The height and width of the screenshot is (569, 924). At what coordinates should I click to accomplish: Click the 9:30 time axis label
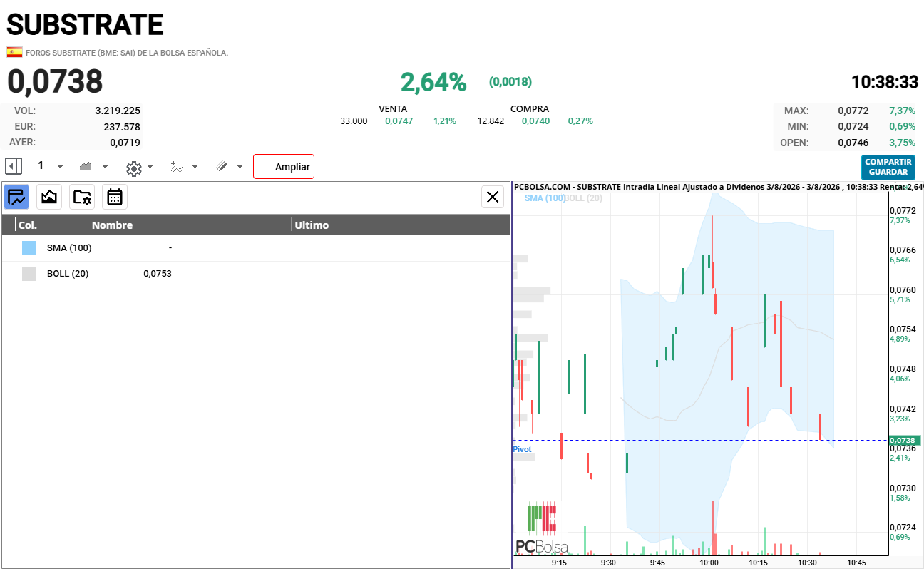click(x=608, y=563)
